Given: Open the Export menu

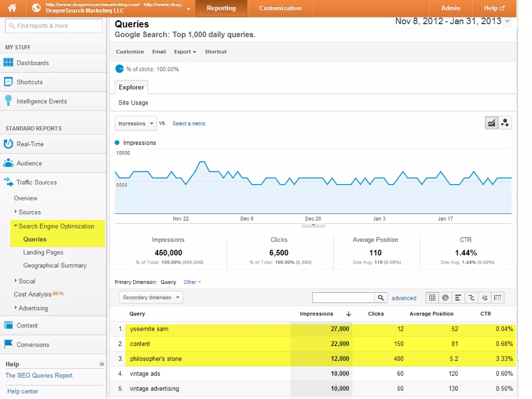Looking at the screenshot, I should (x=185, y=52).
